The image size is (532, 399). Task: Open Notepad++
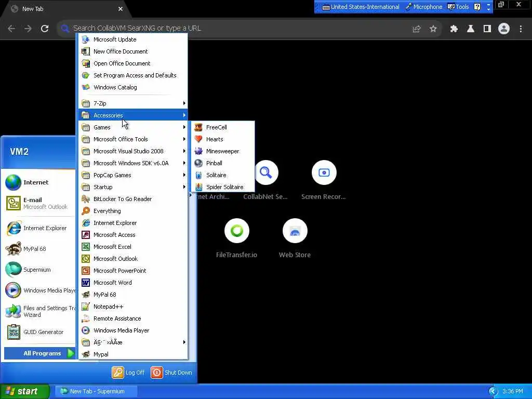(133, 307)
